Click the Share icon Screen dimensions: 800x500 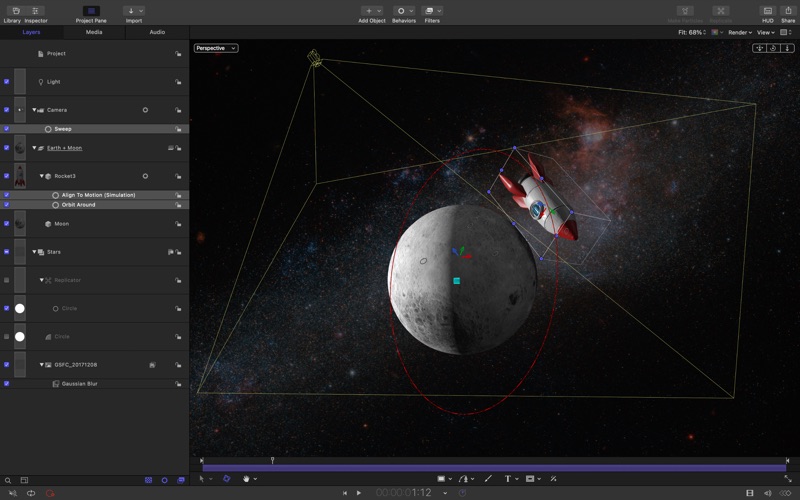pos(788,11)
